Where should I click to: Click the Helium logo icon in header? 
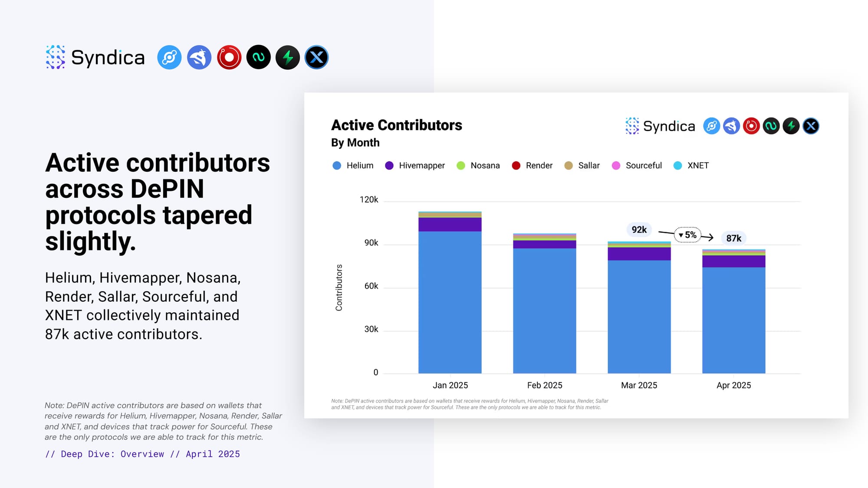click(x=169, y=57)
